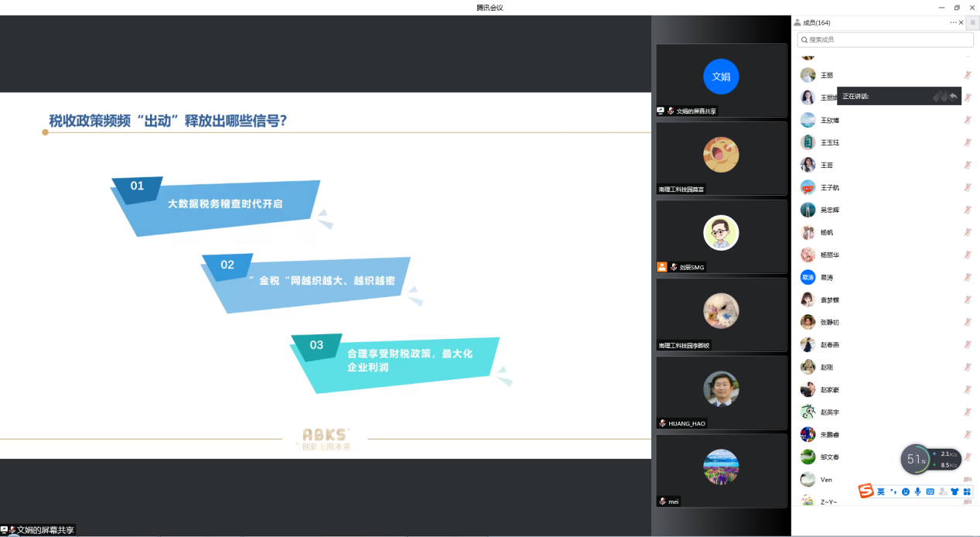Toggle muted mic icon for 赵刚
This screenshot has height=537, width=980.
967,367
